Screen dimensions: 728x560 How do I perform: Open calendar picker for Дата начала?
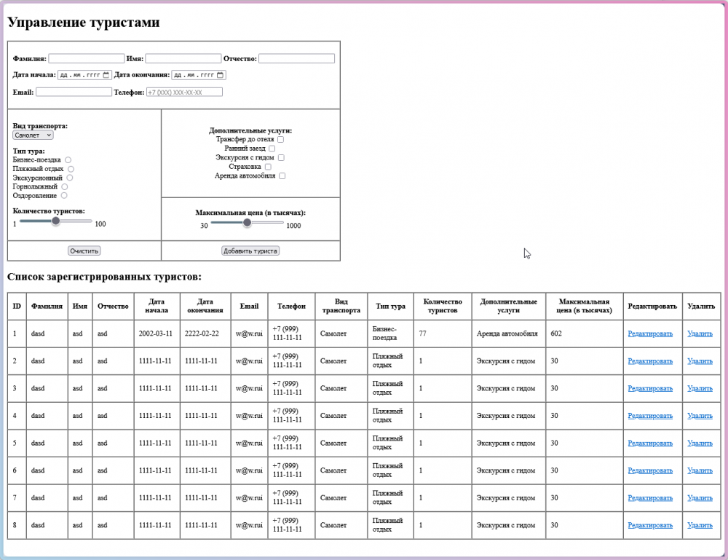(106, 75)
